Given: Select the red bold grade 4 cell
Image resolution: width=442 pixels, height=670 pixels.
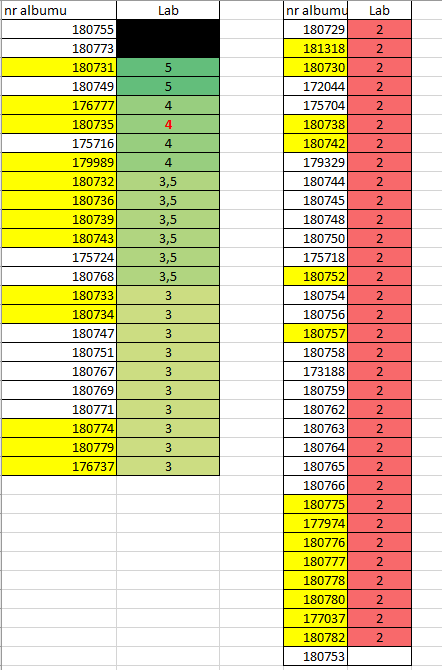Looking at the screenshot, I should [168, 124].
